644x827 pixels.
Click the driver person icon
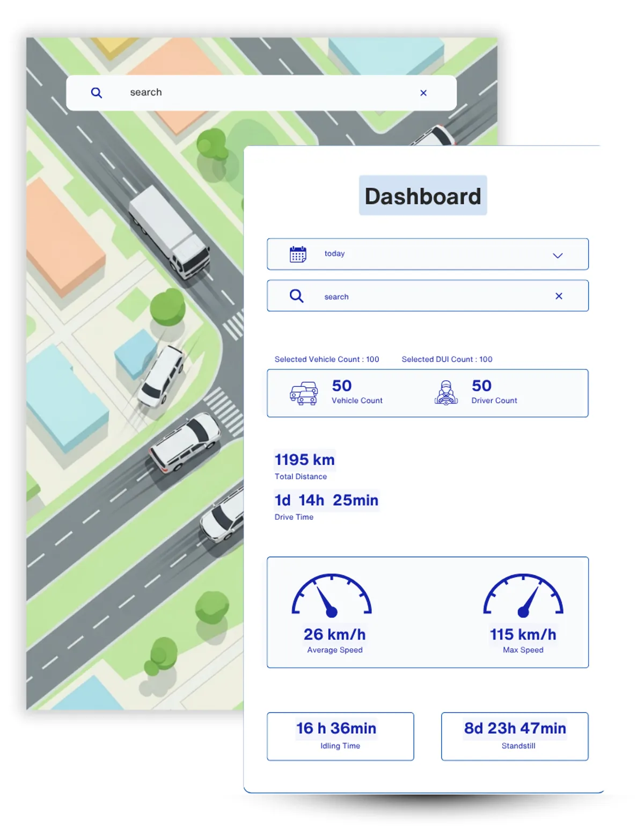[446, 393]
